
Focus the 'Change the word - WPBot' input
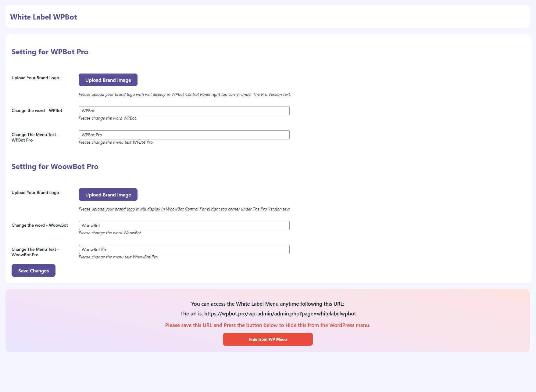pyautogui.click(x=184, y=111)
